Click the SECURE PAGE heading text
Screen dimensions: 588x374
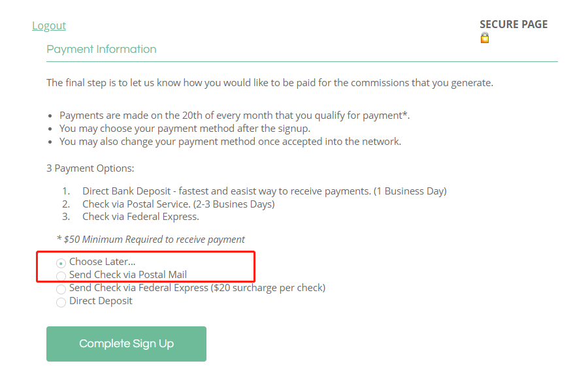[514, 24]
